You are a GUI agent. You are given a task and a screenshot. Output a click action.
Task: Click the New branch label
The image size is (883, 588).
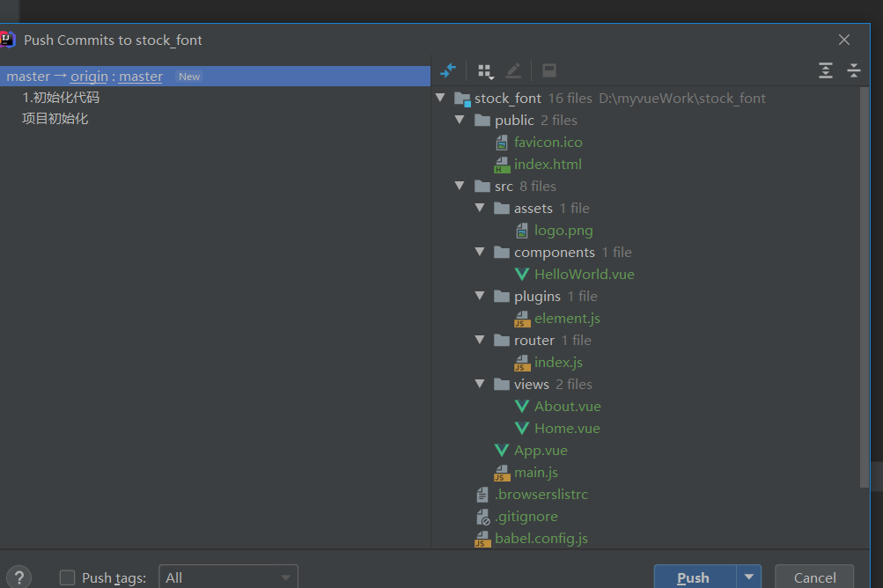[189, 77]
